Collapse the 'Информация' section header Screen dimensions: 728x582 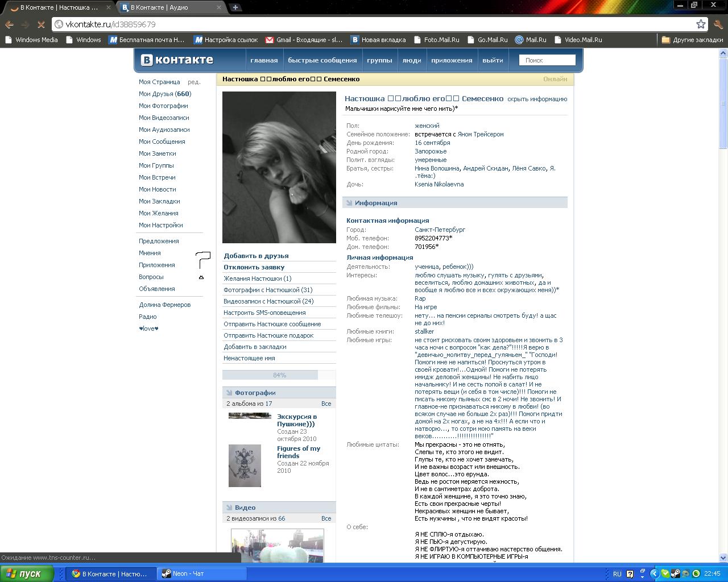(x=455, y=203)
